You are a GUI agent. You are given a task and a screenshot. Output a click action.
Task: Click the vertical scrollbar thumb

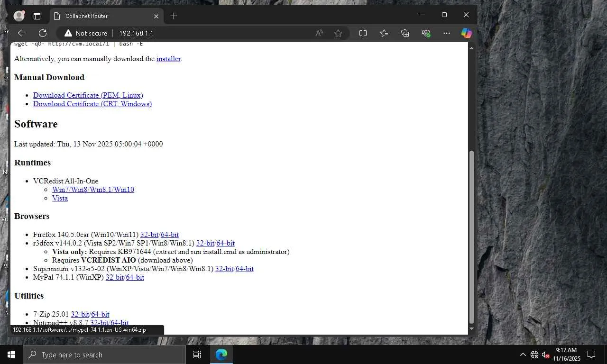pos(471,237)
